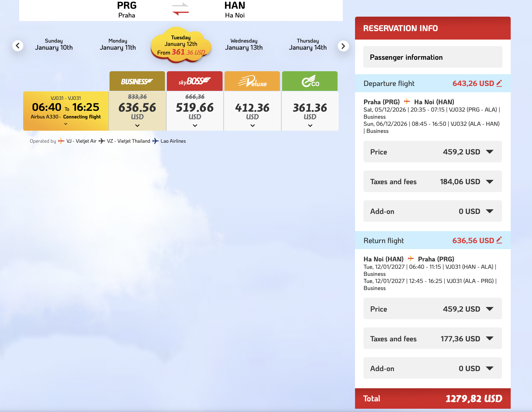Click the Vietjet Thailand operator plane icon

pos(102,141)
